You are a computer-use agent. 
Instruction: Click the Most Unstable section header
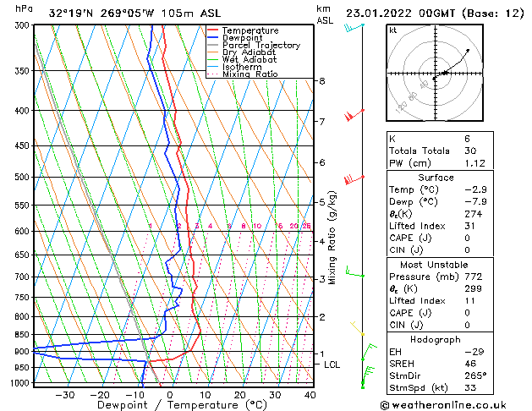[x=434, y=265]
